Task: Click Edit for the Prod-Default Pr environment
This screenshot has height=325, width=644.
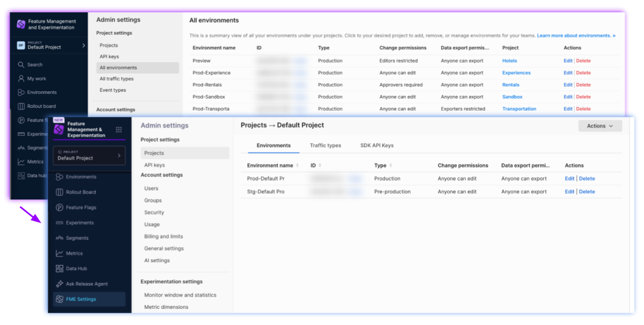Action: [569, 179]
